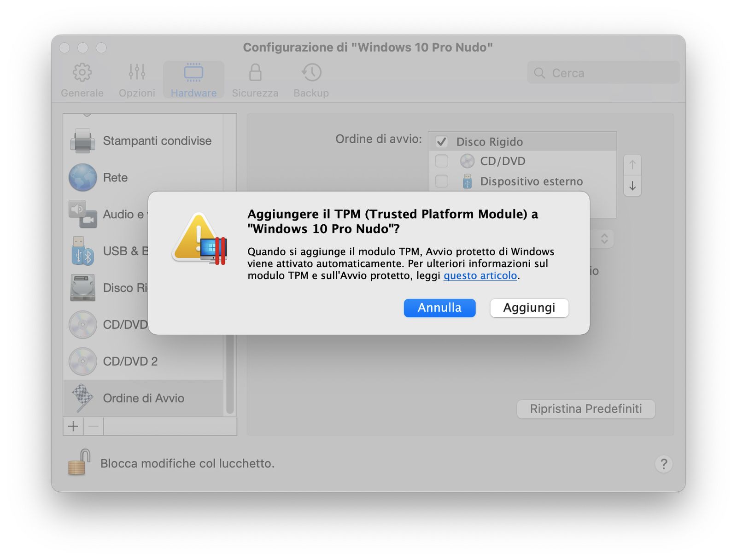Open the Sicurezza tab
737x560 pixels.
tap(255, 80)
